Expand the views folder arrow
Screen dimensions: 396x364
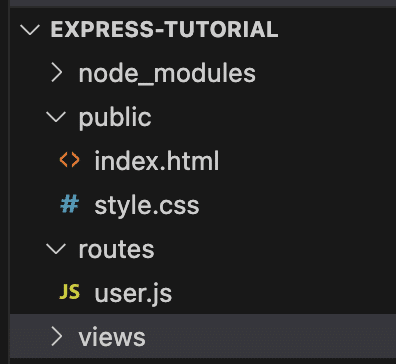pyautogui.click(x=57, y=336)
